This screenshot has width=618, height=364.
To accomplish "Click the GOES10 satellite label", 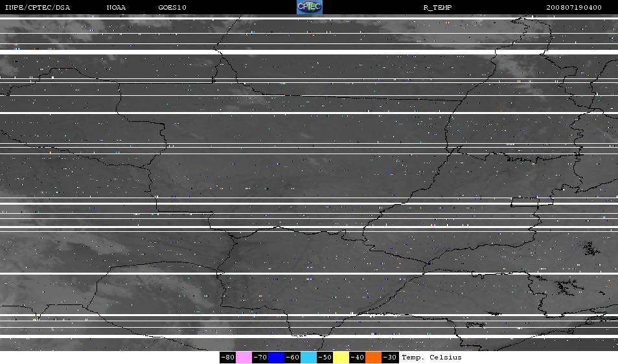I will coord(172,8).
